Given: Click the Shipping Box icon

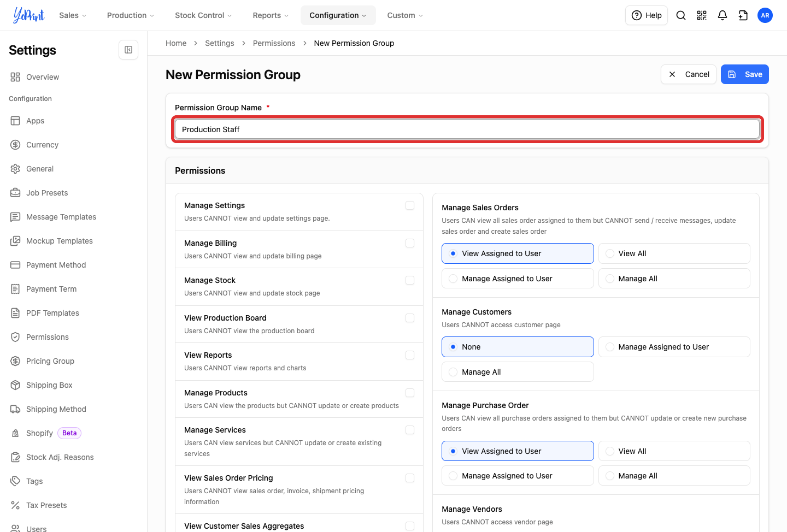Looking at the screenshot, I should (15, 385).
